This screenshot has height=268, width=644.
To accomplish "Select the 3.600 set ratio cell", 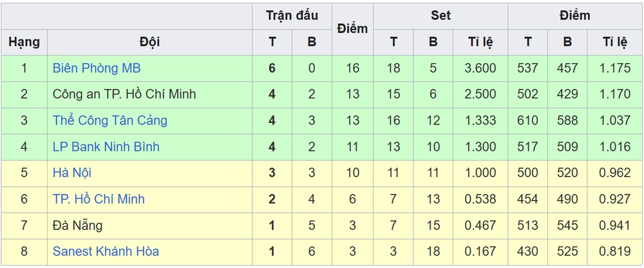I will point(480,68).
